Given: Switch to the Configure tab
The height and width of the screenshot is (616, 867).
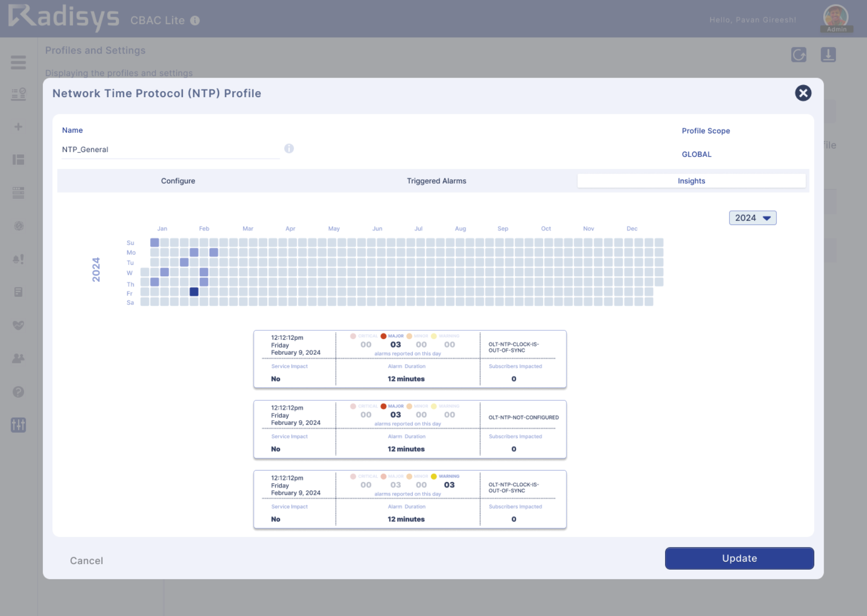Looking at the screenshot, I should pos(178,181).
